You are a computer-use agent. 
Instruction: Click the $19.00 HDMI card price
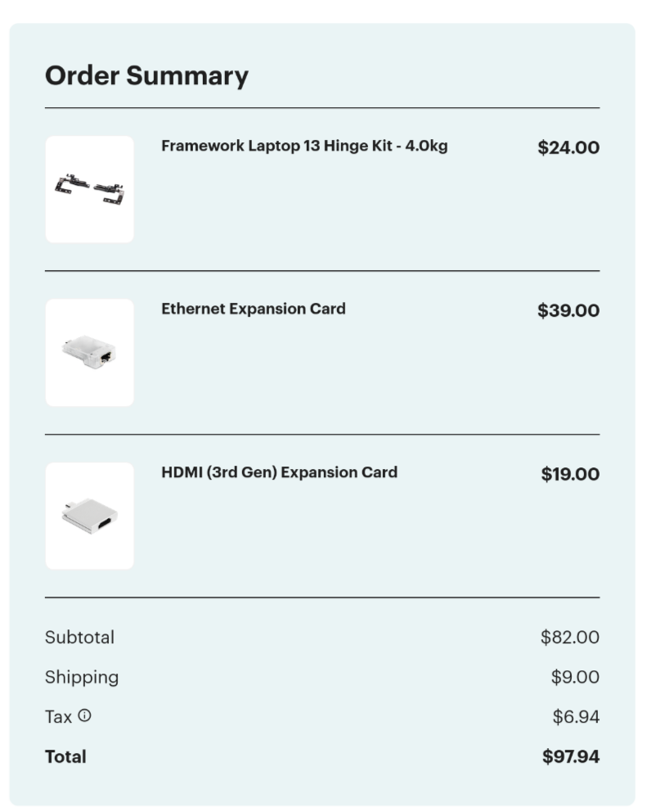(x=570, y=475)
